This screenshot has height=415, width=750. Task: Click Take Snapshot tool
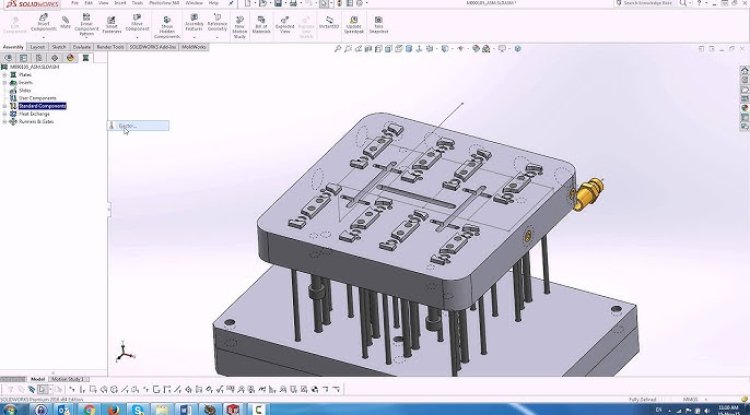click(x=378, y=25)
